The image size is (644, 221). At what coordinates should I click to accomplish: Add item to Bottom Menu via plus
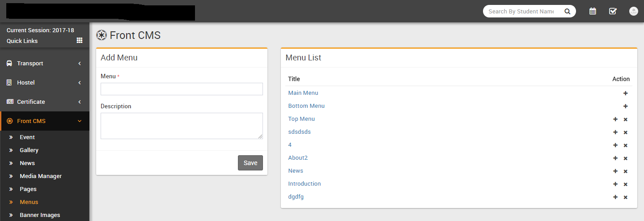pos(625,106)
